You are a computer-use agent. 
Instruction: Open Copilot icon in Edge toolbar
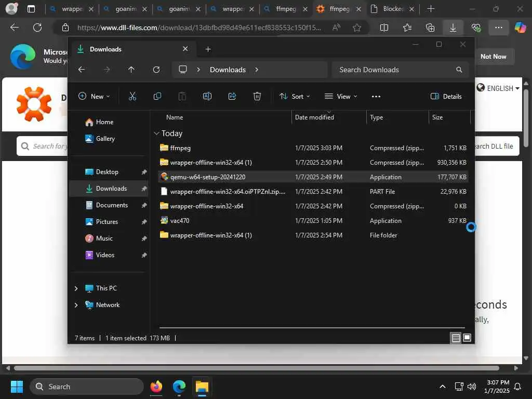[520, 28]
